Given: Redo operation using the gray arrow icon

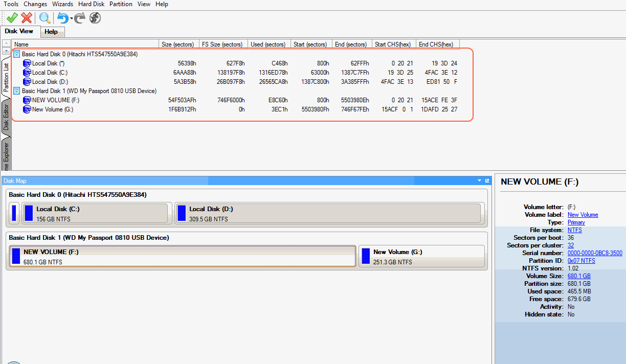Looking at the screenshot, I should (x=80, y=18).
